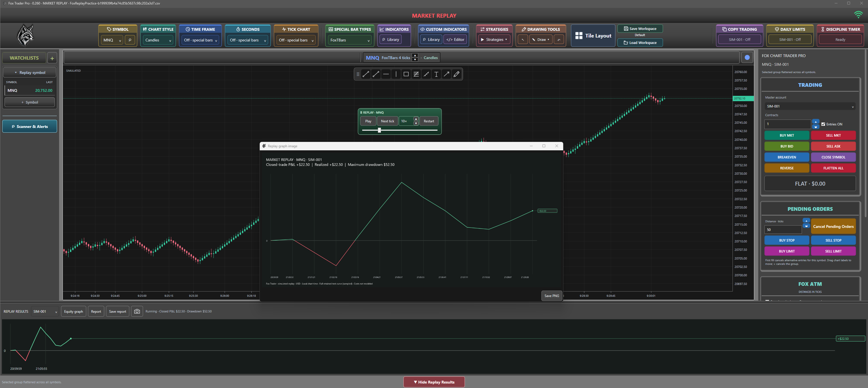Click Cancel Pending Orders
868x388 pixels.
point(833,226)
